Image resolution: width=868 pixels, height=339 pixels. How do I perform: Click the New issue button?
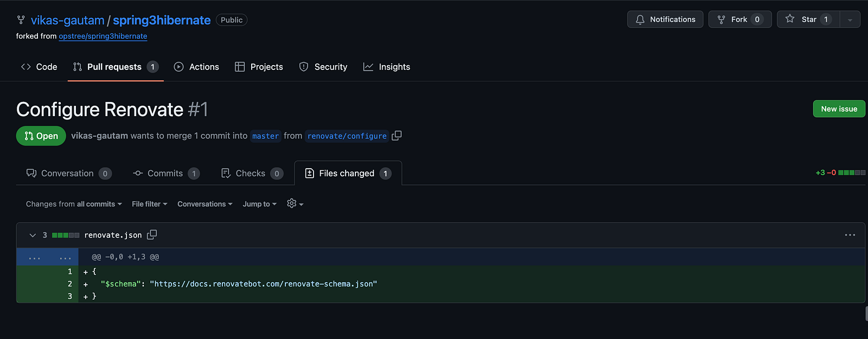[839, 108]
